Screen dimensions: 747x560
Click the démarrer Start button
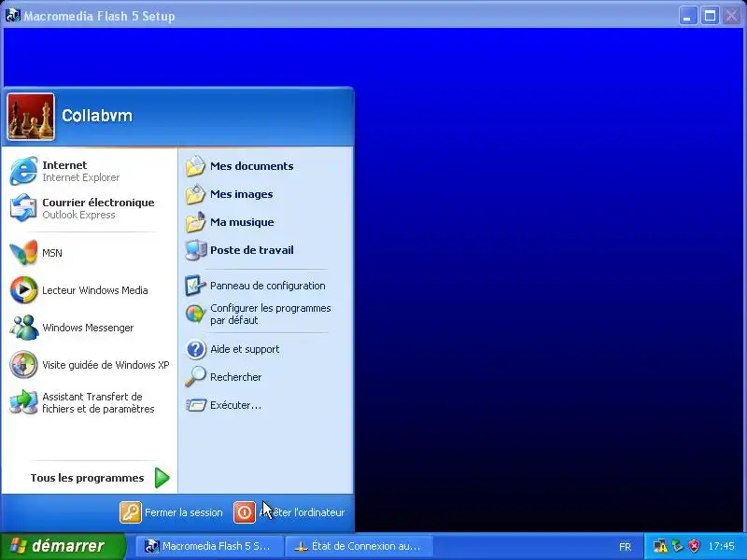click(63, 546)
